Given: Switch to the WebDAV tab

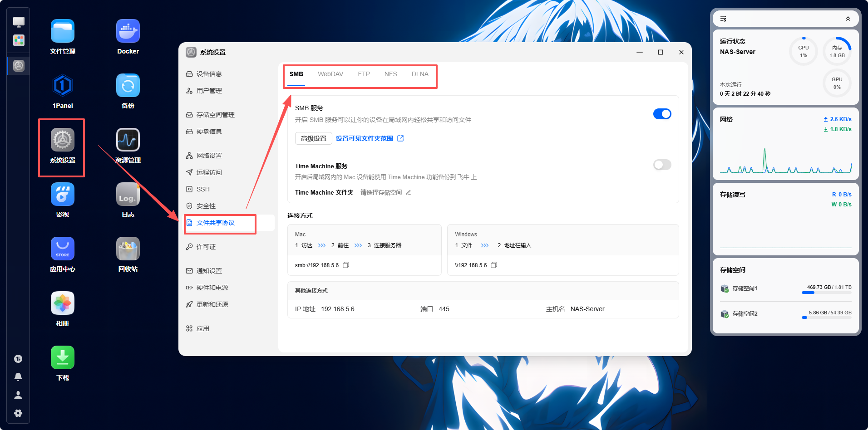Looking at the screenshot, I should click(x=330, y=74).
